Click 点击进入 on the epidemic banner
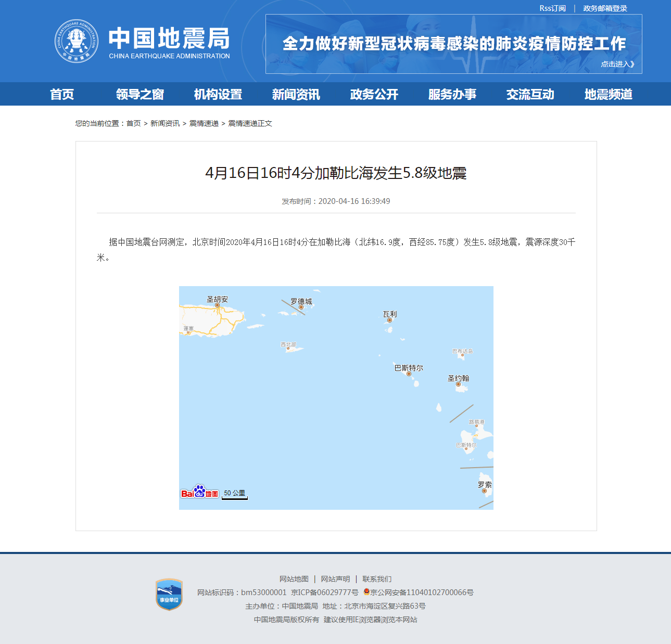The height and width of the screenshot is (644, 671). point(617,64)
